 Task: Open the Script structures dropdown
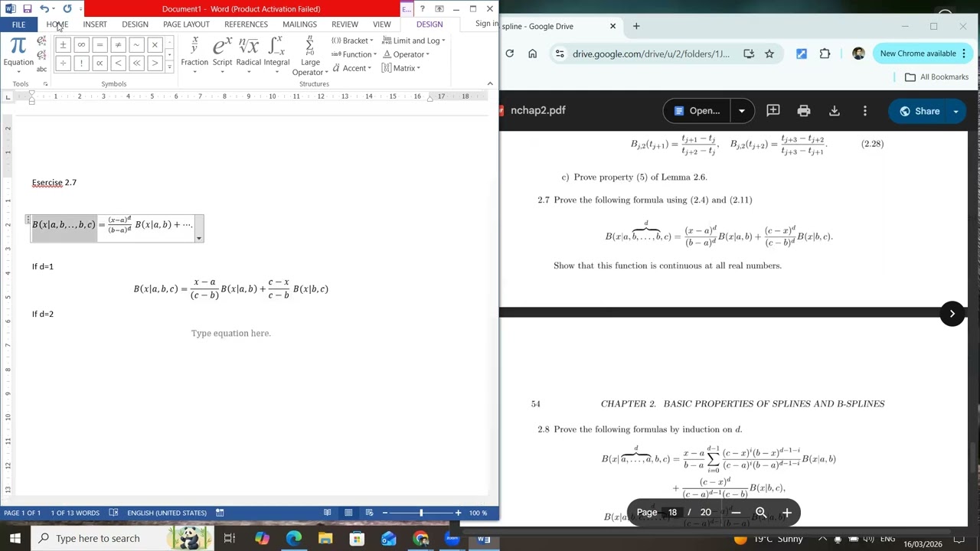[222, 56]
